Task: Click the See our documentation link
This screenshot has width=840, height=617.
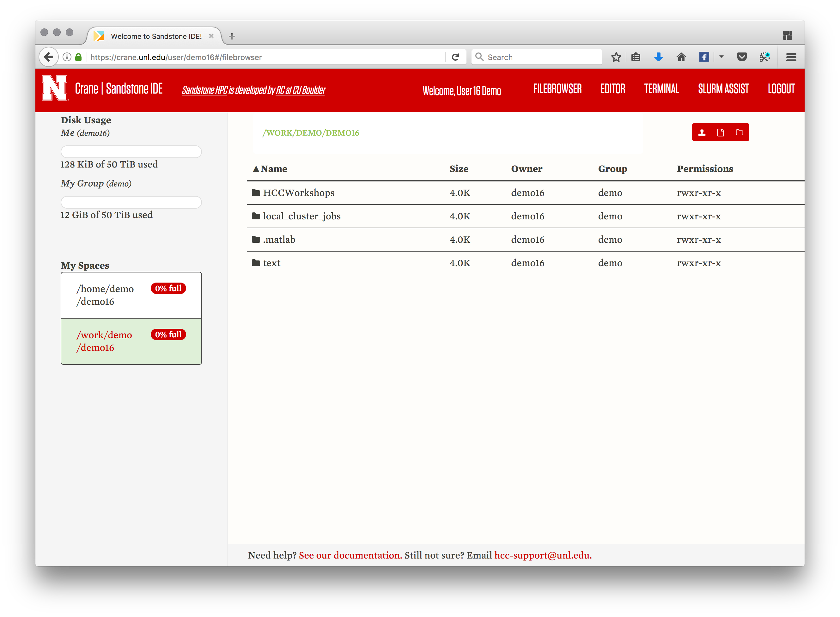Action: (350, 555)
